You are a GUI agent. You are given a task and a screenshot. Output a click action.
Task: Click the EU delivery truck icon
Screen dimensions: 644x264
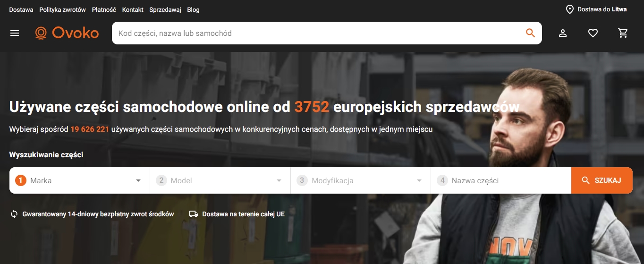pos(194,214)
